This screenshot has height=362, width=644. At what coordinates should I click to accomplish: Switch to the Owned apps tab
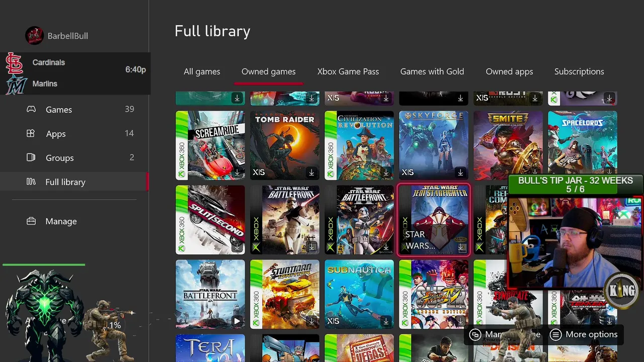[x=509, y=71]
